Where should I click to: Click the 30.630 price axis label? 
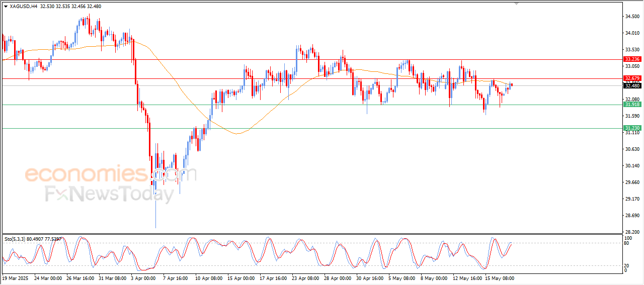[x=632, y=149]
